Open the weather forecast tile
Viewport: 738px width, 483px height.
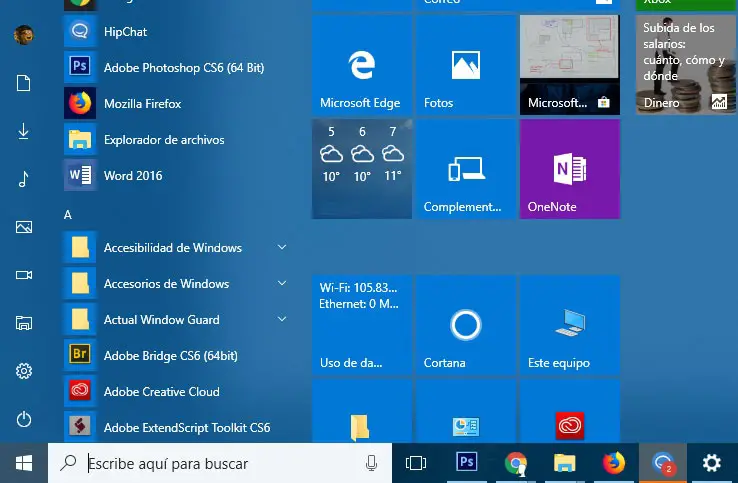click(361, 169)
